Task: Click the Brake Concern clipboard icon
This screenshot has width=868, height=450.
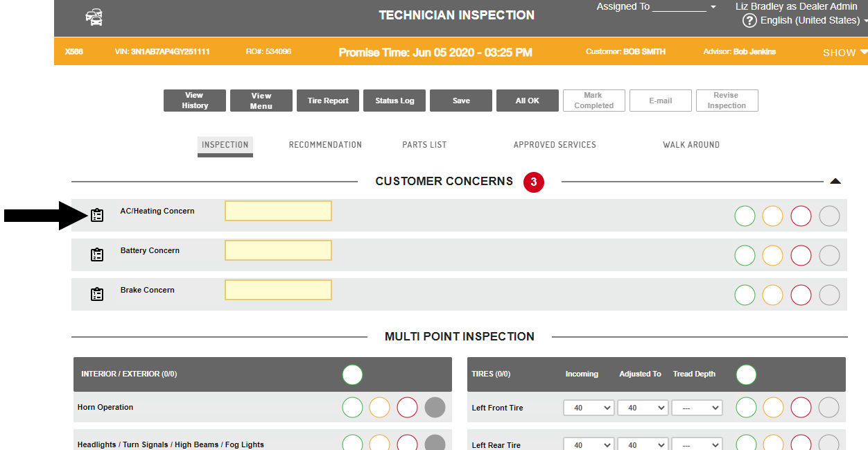Action: click(x=97, y=295)
